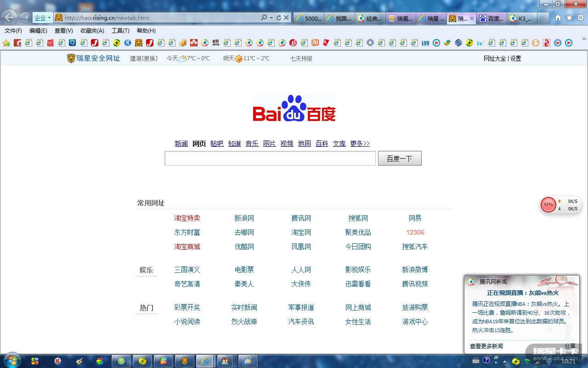Click 查看更多新闻 in news popup
Screen dimensions: 588x368
tap(486, 346)
